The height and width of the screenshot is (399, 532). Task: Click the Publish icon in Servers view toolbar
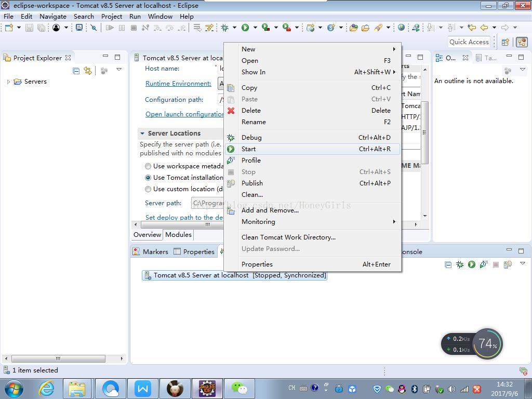coord(508,264)
